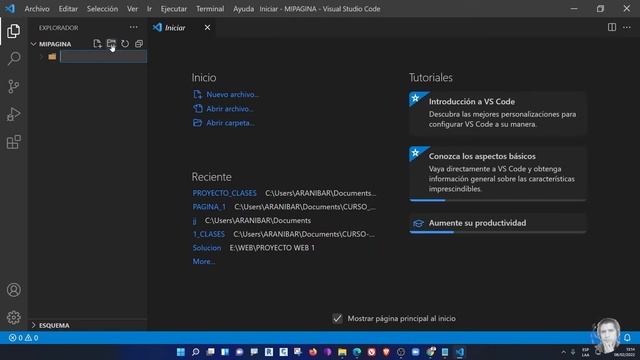
Task: Click the new folder name input field
Action: pos(103,57)
